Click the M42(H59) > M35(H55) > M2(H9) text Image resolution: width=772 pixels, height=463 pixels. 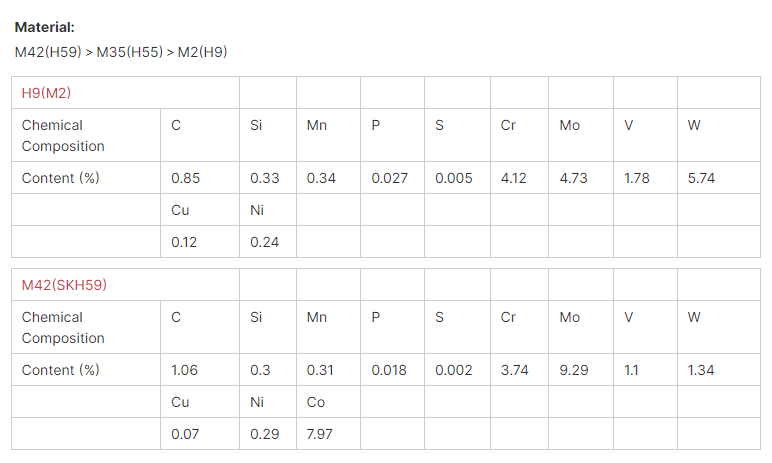pos(121,52)
